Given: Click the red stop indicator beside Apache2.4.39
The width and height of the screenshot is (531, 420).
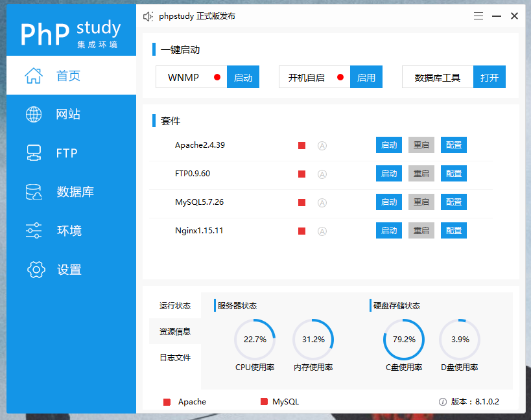Looking at the screenshot, I should 301,145.
